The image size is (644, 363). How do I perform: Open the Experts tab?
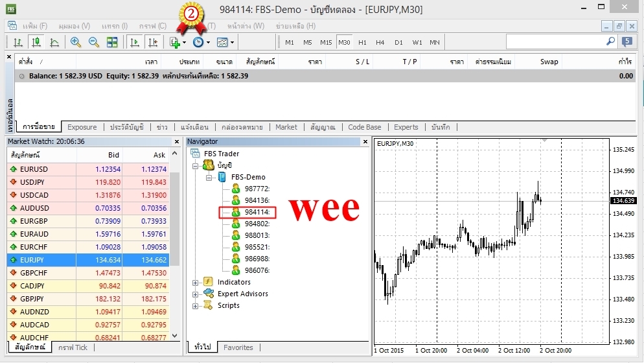tap(406, 127)
